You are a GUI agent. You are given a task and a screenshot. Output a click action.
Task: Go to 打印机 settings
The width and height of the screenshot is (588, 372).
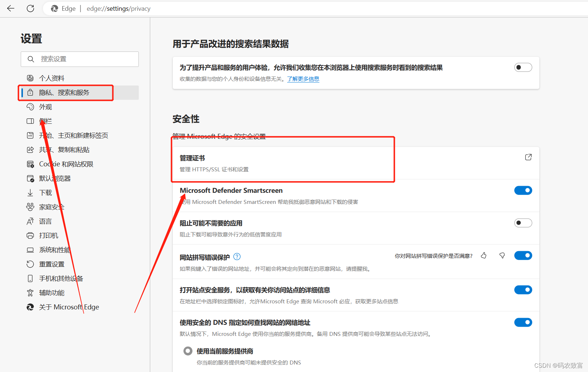pyautogui.click(x=80, y=235)
